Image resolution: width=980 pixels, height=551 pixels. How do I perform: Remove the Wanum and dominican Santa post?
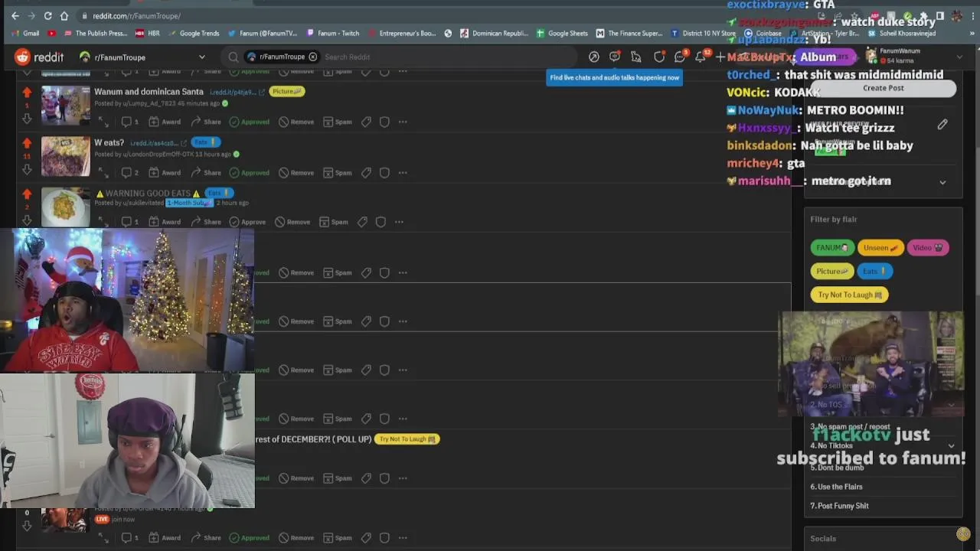pos(296,122)
